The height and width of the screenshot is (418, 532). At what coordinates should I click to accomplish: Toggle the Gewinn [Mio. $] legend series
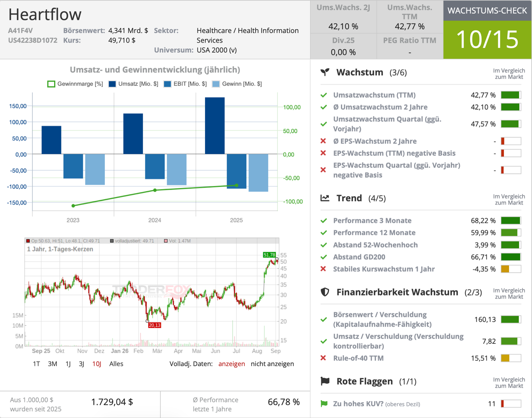tap(237, 84)
